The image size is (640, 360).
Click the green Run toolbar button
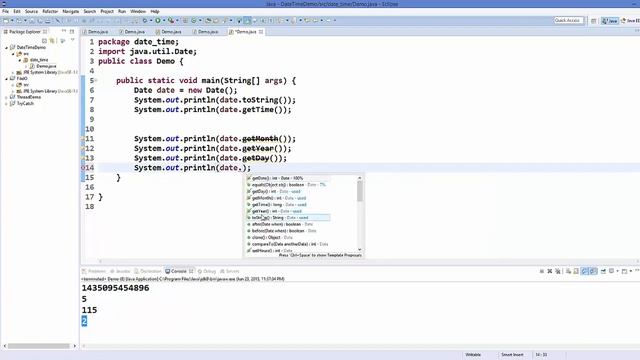tap(158, 20)
